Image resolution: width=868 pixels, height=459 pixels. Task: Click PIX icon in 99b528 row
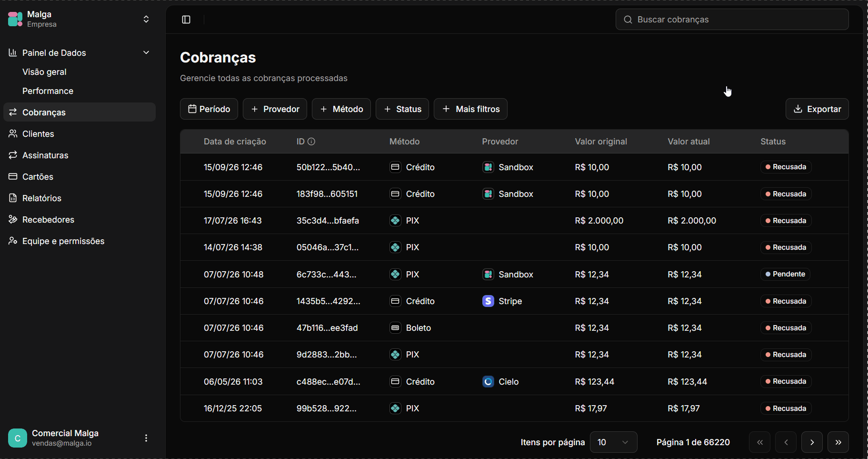coord(395,408)
